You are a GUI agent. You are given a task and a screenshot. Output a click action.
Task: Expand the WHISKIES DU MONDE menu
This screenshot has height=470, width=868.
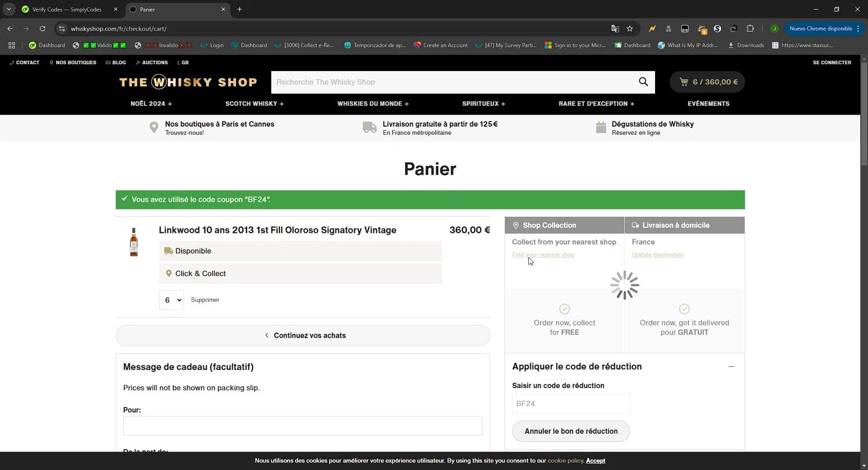[x=373, y=103]
